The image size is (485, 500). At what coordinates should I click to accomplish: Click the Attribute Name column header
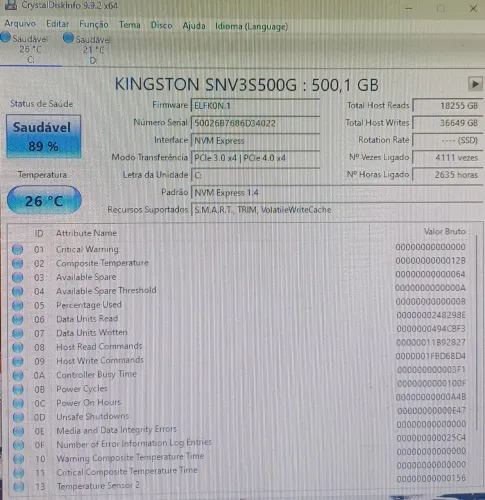click(x=86, y=233)
